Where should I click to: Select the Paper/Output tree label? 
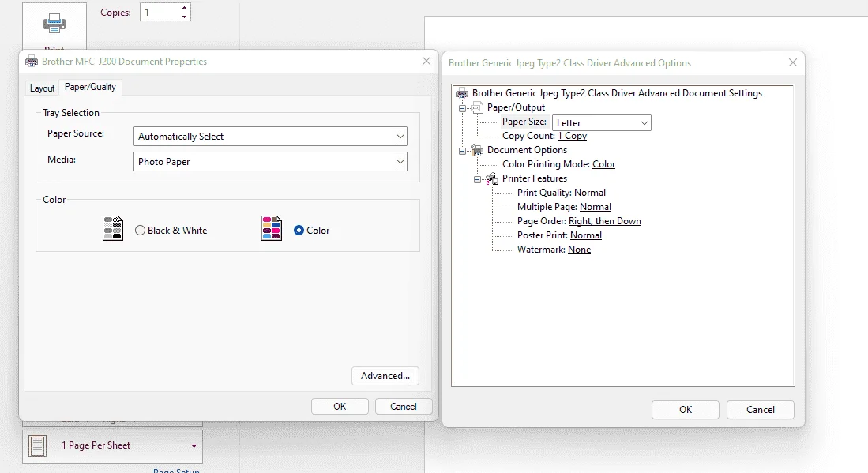(516, 107)
